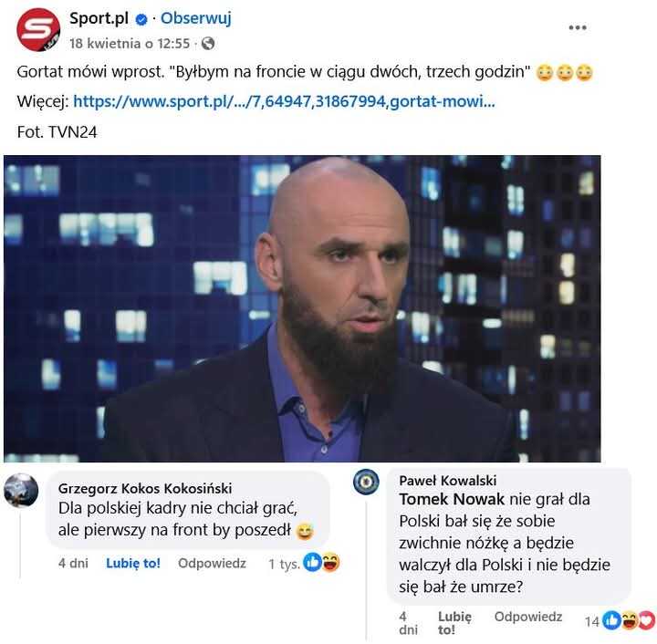The width and height of the screenshot is (657, 644).
Task: Show reactions on Grzegorz's comment, 1 tys.
Action: click(x=304, y=563)
